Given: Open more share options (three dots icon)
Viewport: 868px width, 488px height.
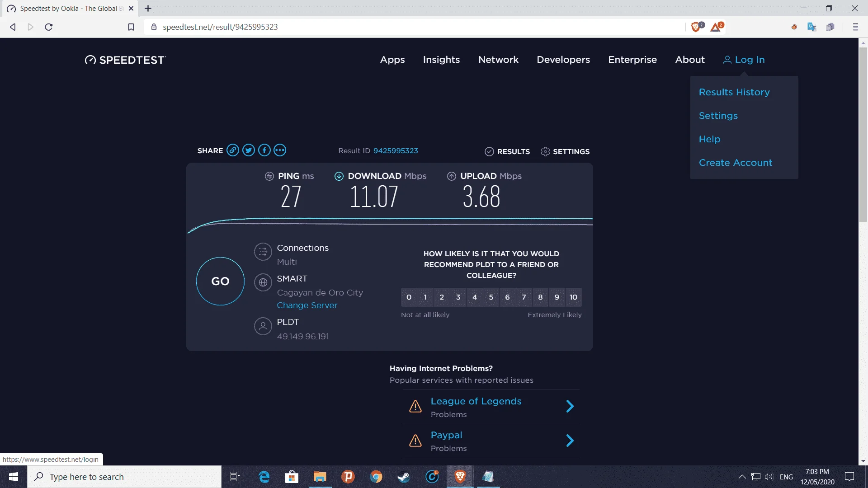Looking at the screenshot, I should pos(280,150).
